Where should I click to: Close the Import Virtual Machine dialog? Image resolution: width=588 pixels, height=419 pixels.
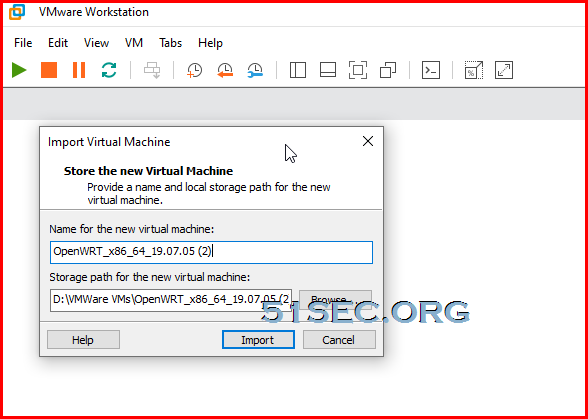368,141
